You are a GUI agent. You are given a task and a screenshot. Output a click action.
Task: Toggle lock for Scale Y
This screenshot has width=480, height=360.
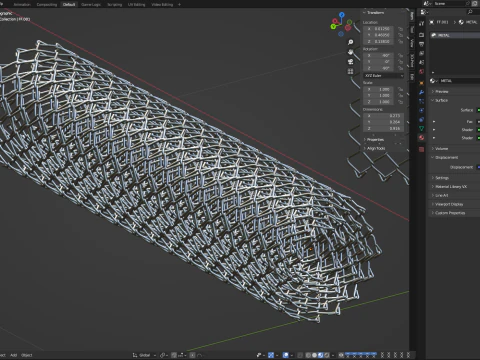400,95
